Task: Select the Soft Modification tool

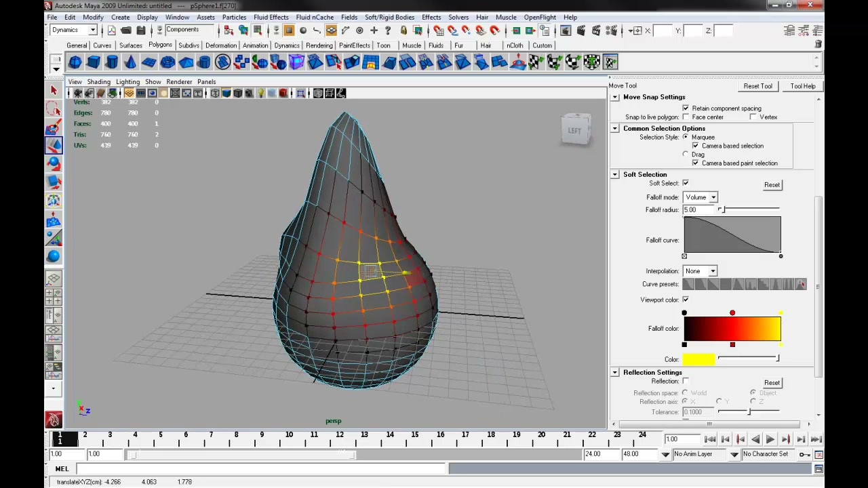Action: pos(54,219)
